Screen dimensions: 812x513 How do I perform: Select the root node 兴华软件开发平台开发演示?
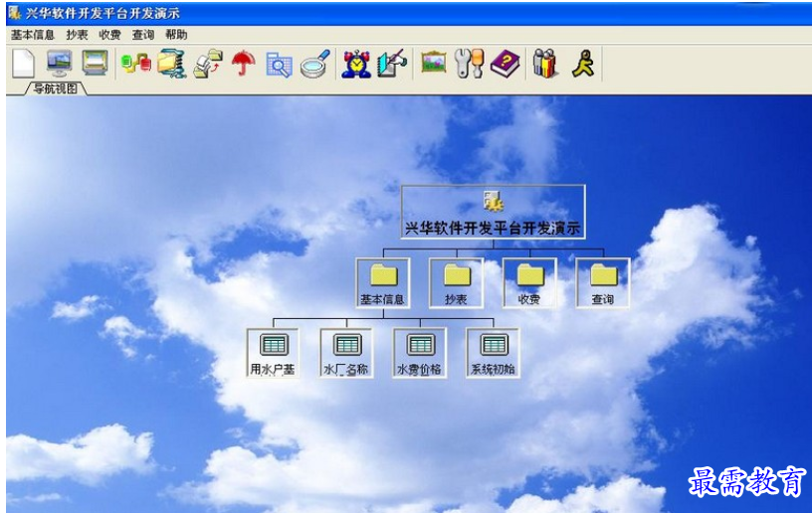click(493, 212)
